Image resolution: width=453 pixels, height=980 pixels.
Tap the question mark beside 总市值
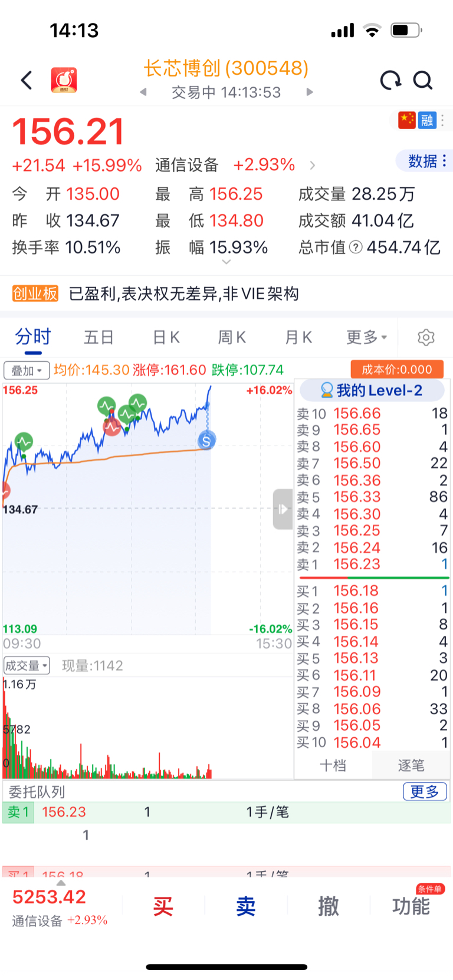(x=356, y=247)
